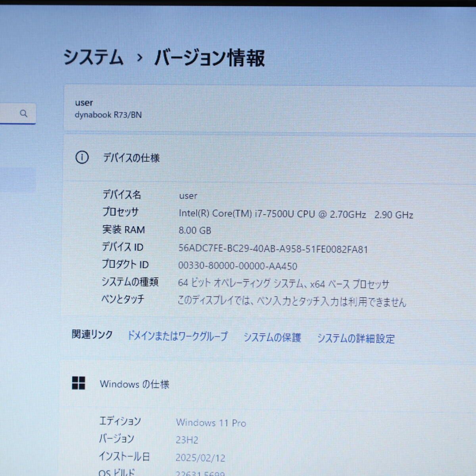Screen dimensions: 476x476
Task: Select the 8.00 GB RAM value
Action: pyautogui.click(x=195, y=230)
